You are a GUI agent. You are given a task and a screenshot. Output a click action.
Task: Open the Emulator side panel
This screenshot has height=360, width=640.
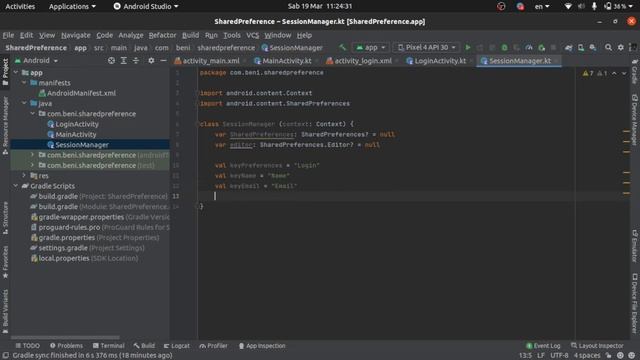point(635,246)
